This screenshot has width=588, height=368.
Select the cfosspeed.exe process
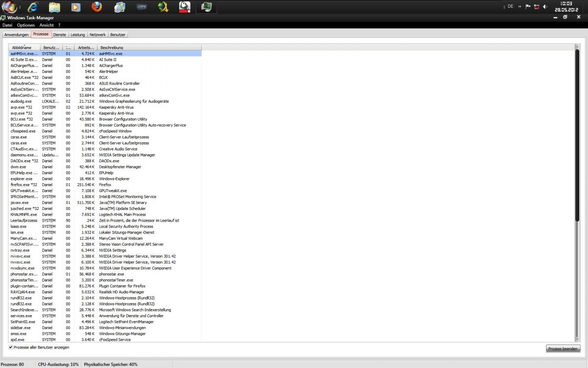coord(105,131)
